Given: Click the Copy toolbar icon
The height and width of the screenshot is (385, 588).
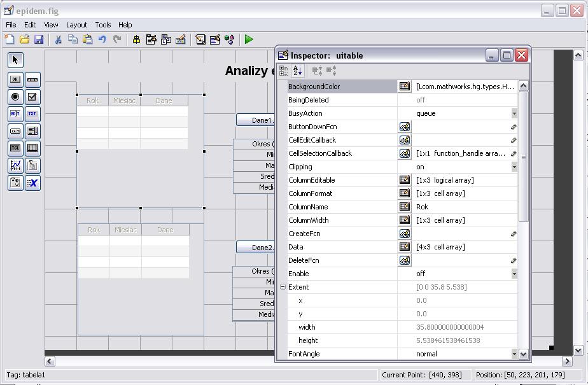Looking at the screenshot, I should tap(73, 39).
